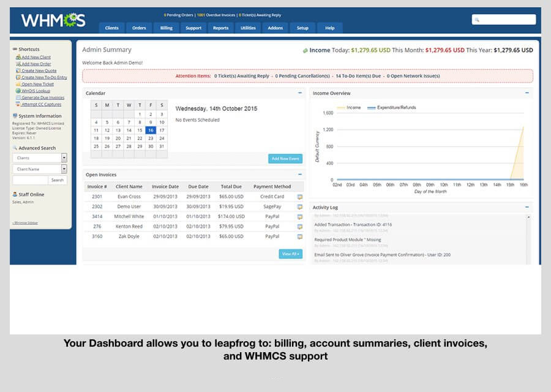Select day 31 in the calendar
Image resolution: width=551 pixels, height=392 pixels.
pos(162,146)
